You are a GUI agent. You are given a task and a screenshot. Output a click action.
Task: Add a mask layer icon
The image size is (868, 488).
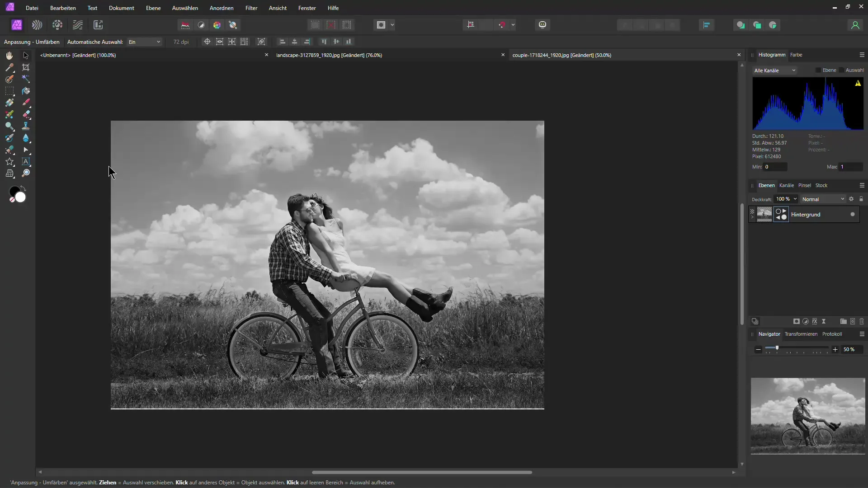(797, 321)
